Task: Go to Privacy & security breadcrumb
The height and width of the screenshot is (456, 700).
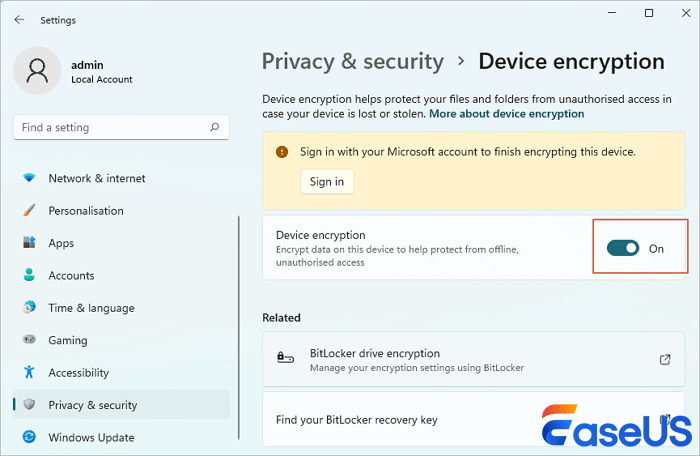Action: click(x=352, y=61)
